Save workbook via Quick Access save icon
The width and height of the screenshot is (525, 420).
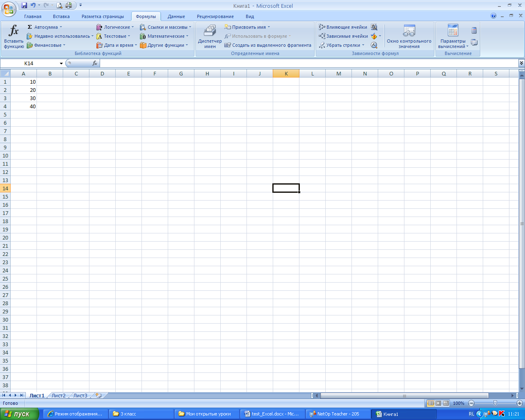pos(24,6)
